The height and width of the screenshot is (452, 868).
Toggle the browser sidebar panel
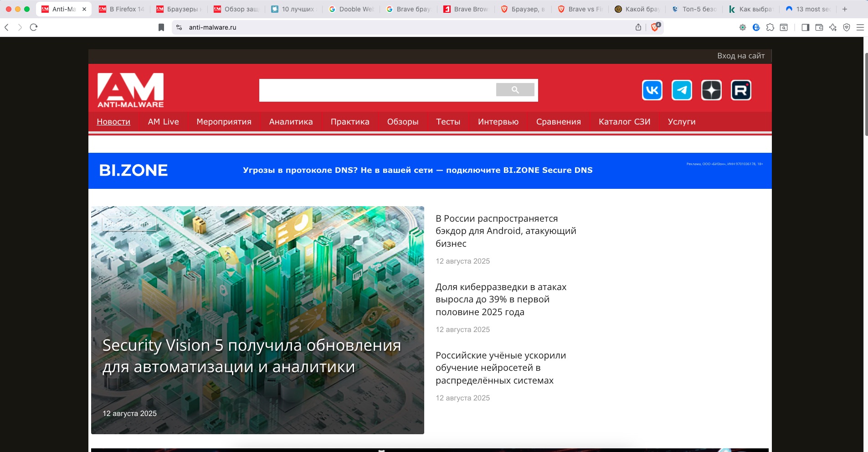point(806,27)
